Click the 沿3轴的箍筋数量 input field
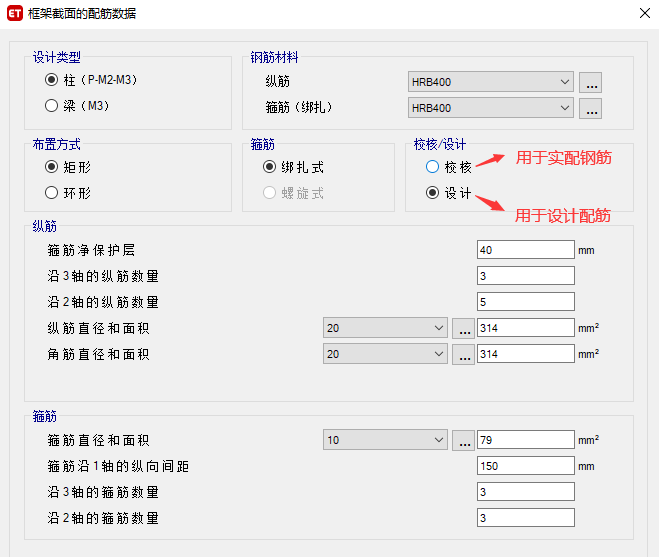This screenshot has width=659, height=557. [x=526, y=492]
